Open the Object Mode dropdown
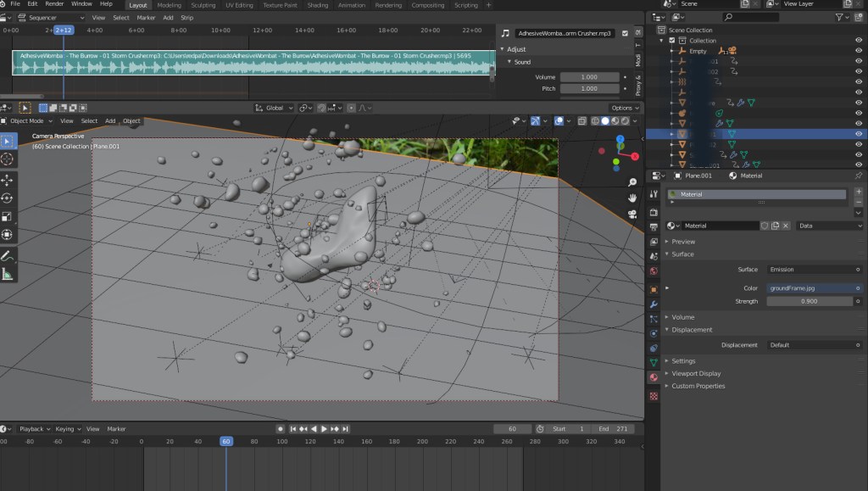 26,121
